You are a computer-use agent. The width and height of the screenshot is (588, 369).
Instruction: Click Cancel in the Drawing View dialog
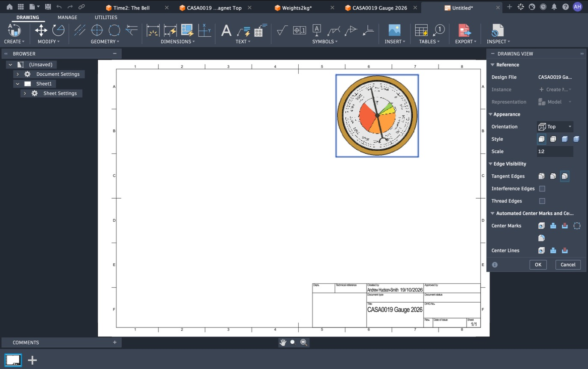[x=568, y=265]
